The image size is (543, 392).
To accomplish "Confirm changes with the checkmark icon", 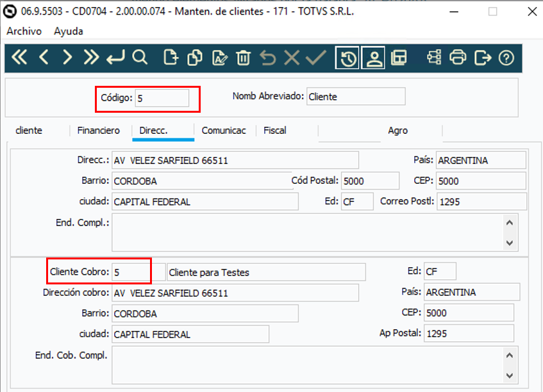I will (x=316, y=58).
